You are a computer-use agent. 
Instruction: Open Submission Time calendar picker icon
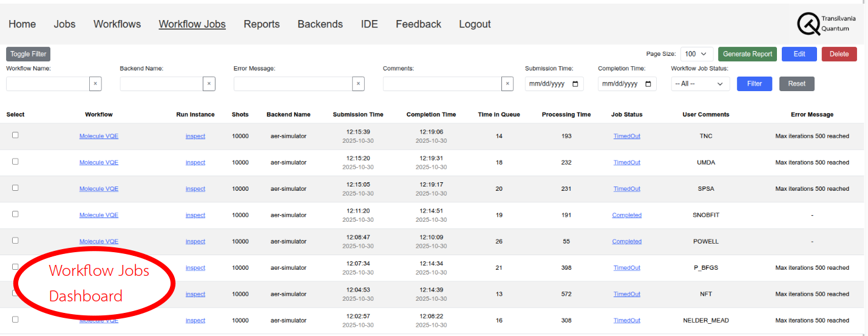click(x=575, y=84)
